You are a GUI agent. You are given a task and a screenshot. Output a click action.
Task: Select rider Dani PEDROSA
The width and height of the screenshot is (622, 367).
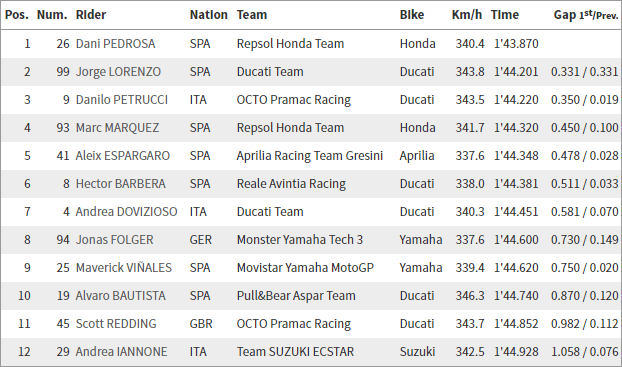pyautogui.click(x=115, y=44)
